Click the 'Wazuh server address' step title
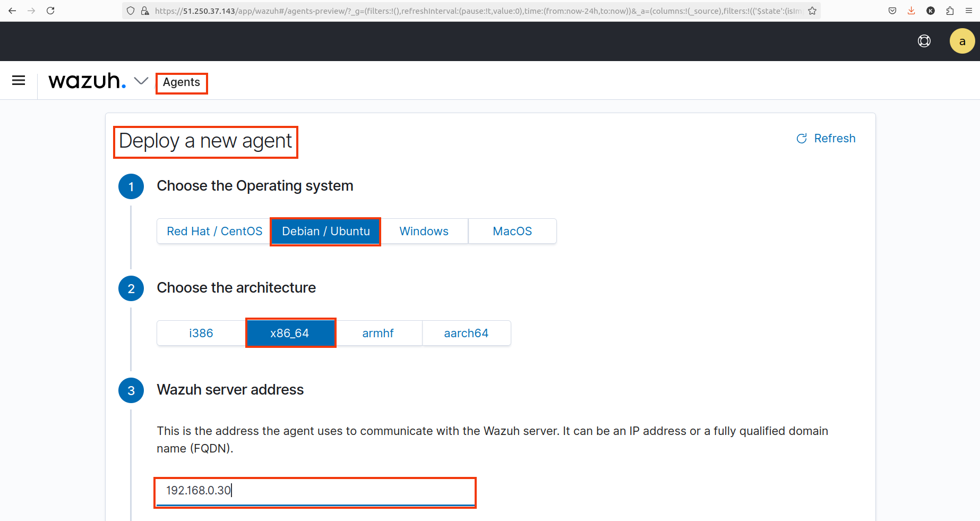Image resolution: width=980 pixels, height=521 pixels. pyautogui.click(x=230, y=390)
